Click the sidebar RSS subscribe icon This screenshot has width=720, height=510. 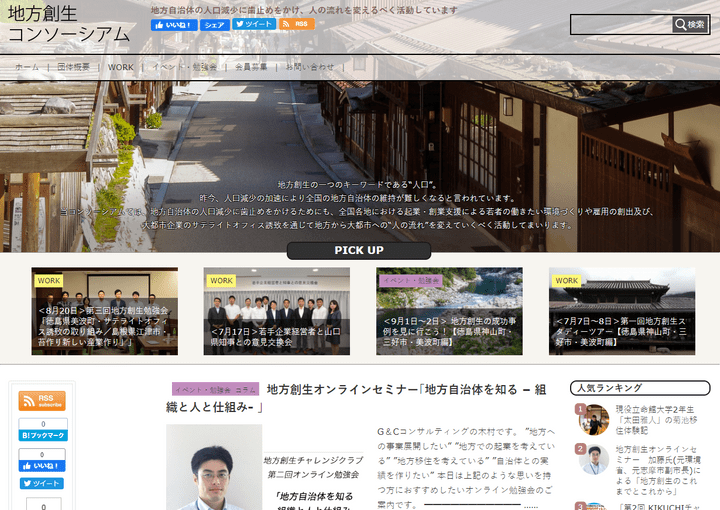(x=42, y=401)
